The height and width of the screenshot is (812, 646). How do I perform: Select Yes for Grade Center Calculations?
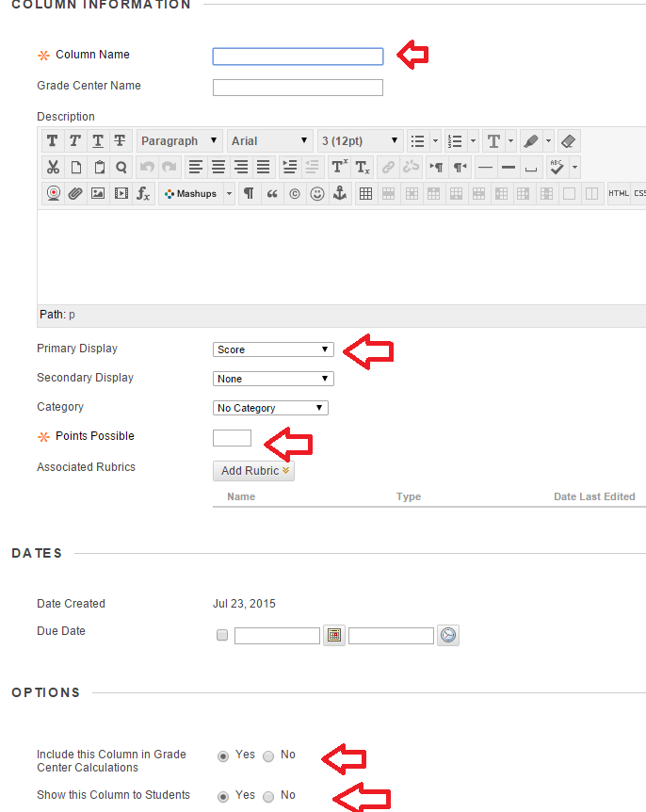[x=223, y=756]
